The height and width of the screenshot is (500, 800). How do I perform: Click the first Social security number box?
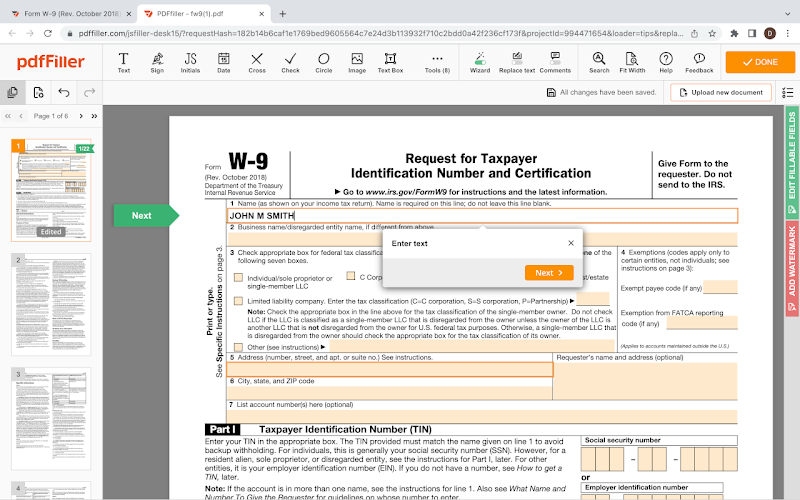click(x=588, y=459)
